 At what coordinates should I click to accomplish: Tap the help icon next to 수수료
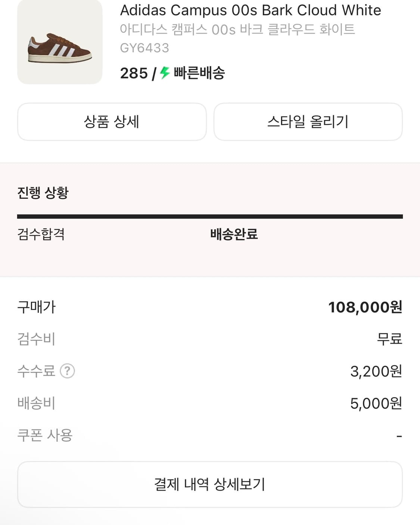point(68,371)
